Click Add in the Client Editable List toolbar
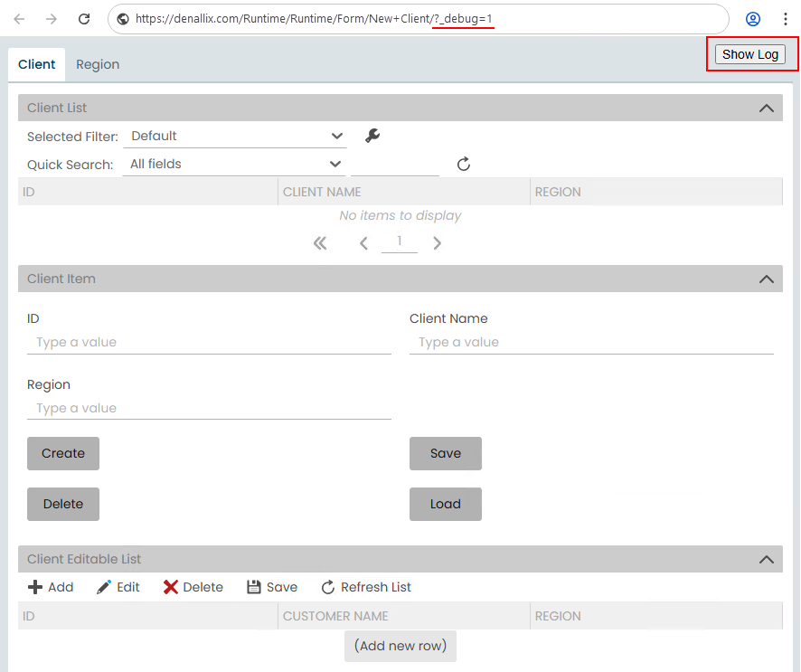Viewport: 801px width, 672px height. [x=51, y=587]
